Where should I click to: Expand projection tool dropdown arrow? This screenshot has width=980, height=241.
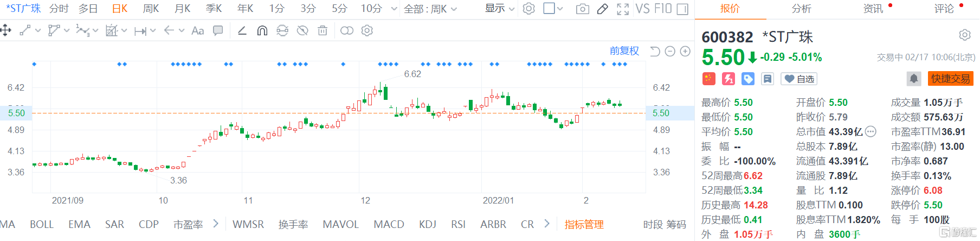(124, 31)
